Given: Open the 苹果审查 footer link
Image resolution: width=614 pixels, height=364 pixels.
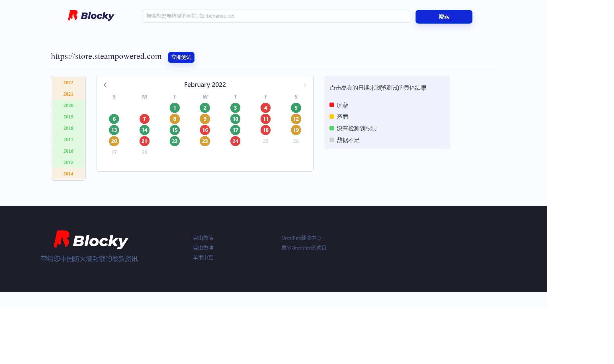Looking at the screenshot, I should point(203,258).
